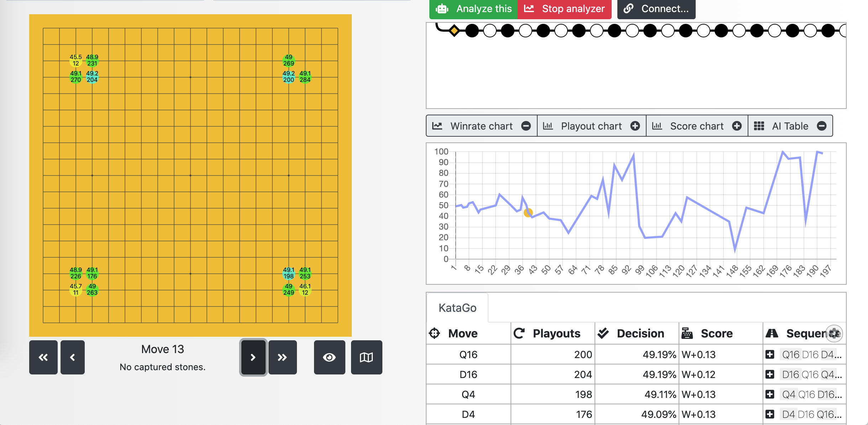Expand the Q4 sequence row

click(770, 394)
